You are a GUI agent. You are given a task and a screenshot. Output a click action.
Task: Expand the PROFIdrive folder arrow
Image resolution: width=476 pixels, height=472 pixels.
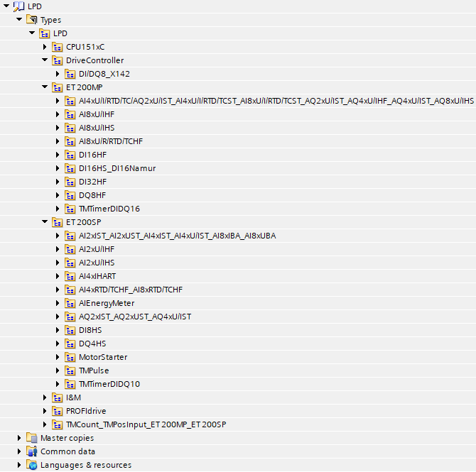click(x=45, y=411)
